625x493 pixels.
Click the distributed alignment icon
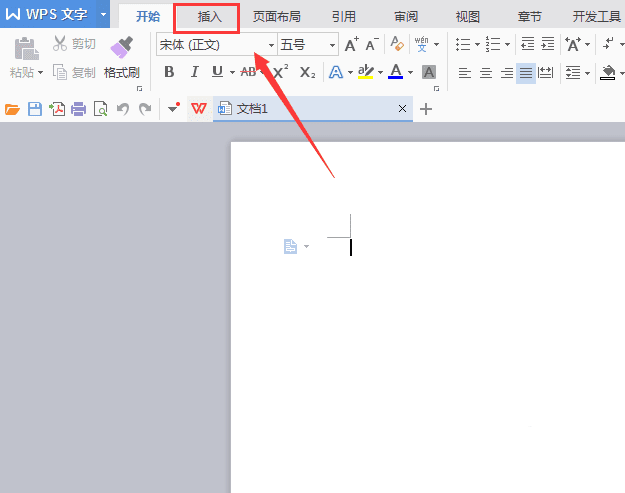(545, 73)
